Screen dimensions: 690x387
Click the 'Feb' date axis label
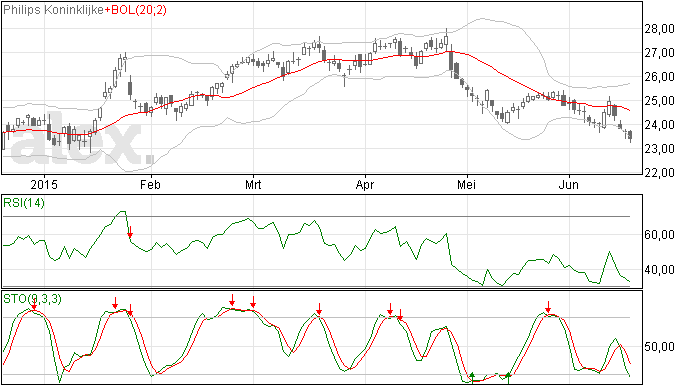click(x=150, y=184)
